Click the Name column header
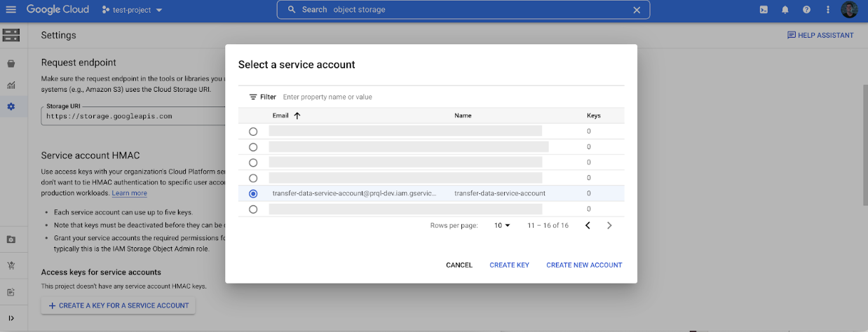This screenshot has height=332, width=868. (463, 116)
